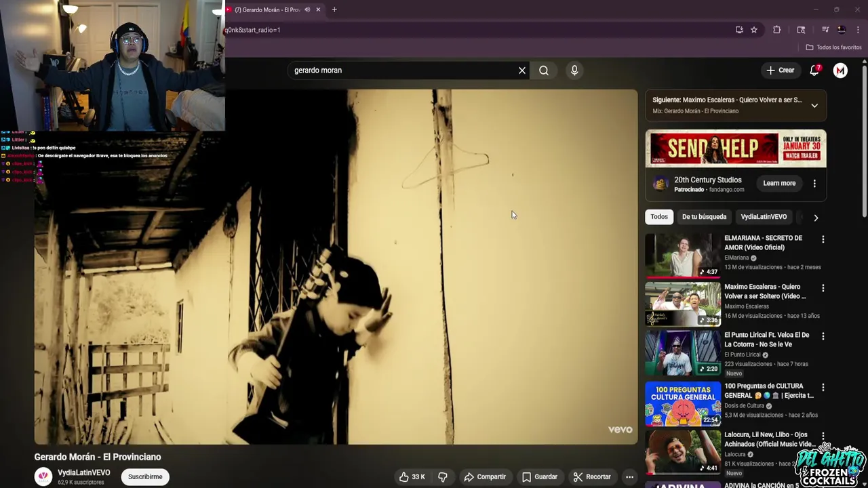Image resolution: width=868 pixels, height=488 pixels.
Task: Open the VydiaLatinVEVO channel name link
Action: [83, 472]
